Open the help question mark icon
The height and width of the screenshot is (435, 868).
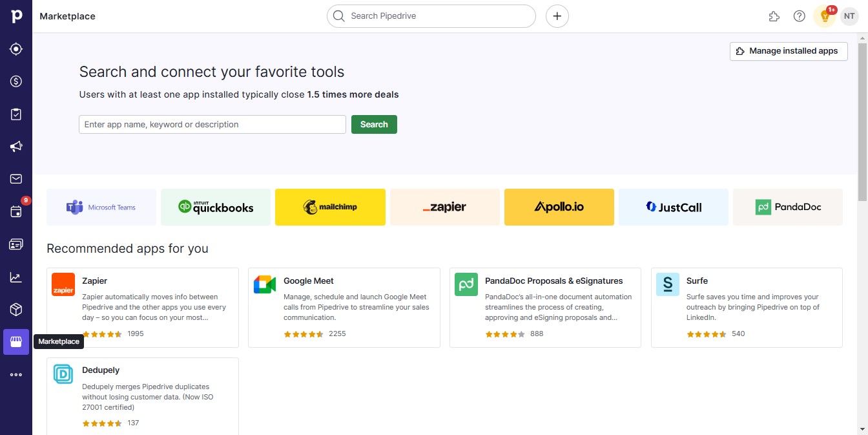pos(800,16)
